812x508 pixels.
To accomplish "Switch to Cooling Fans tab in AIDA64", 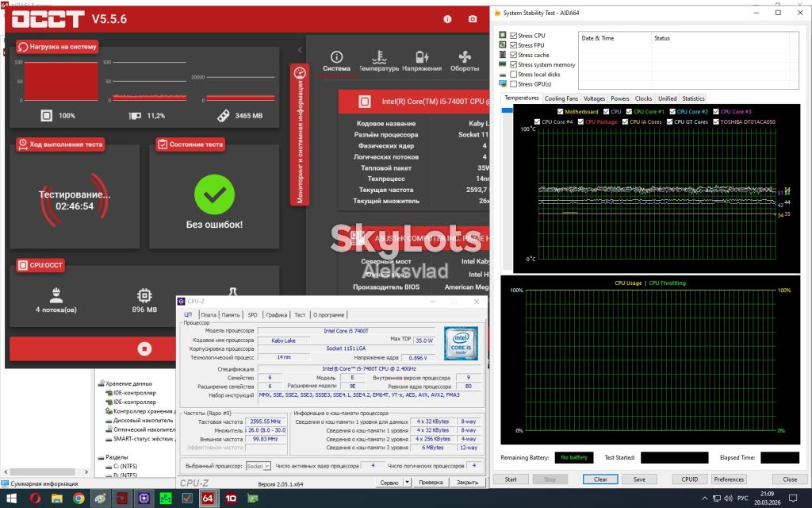I will [561, 98].
